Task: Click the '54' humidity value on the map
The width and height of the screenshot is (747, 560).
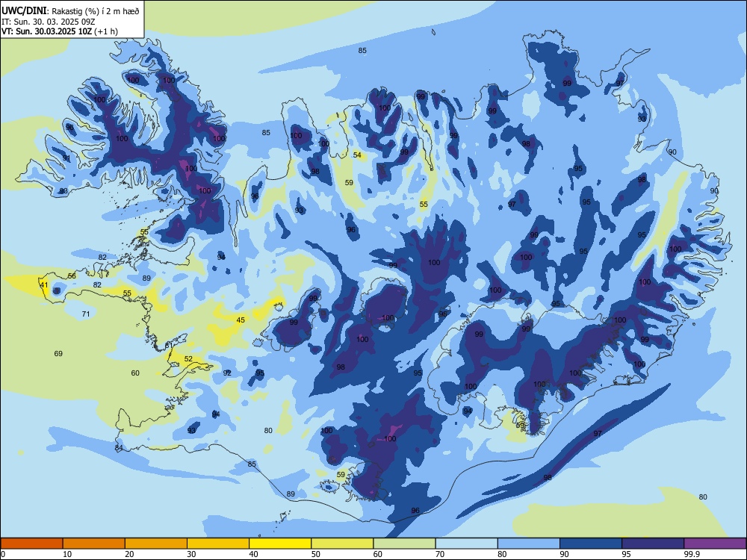Action: [x=357, y=155]
